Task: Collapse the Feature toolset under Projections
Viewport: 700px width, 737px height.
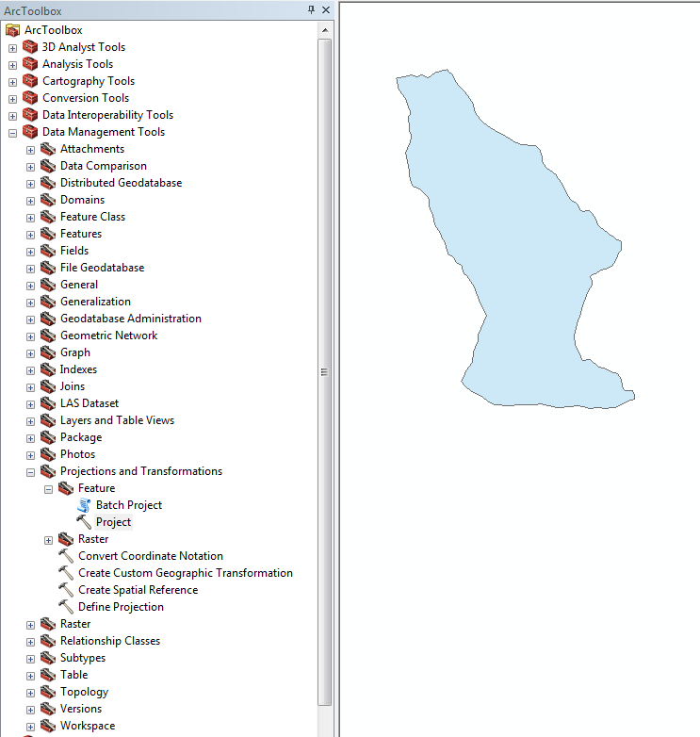Action: pyautogui.click(x=48, y=489)
